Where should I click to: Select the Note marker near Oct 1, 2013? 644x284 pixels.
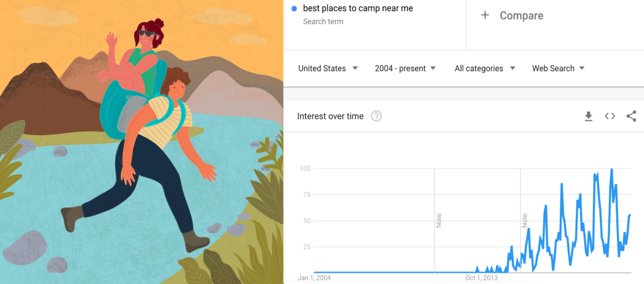(x=524, y=220)
